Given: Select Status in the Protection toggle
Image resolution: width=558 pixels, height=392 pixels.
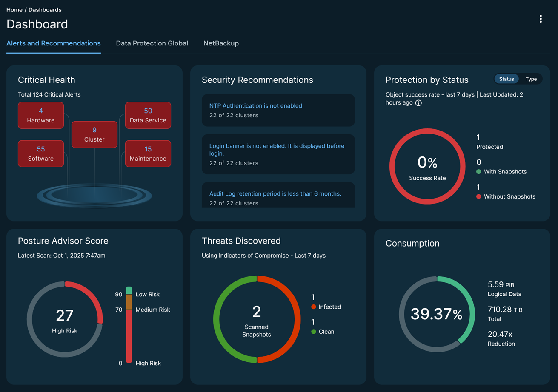Looking at the screenshot, I should pyautogui.click(x=506, y=79).
